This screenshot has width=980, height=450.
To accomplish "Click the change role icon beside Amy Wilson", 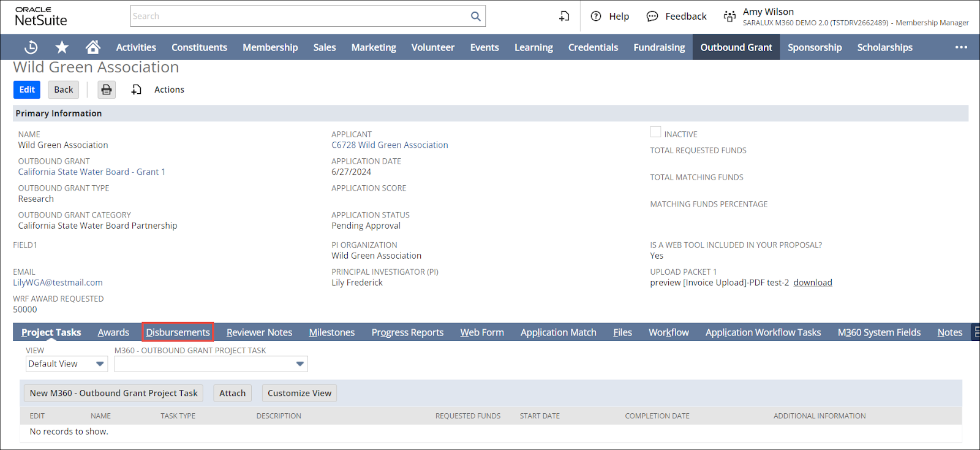I will 729,17.
